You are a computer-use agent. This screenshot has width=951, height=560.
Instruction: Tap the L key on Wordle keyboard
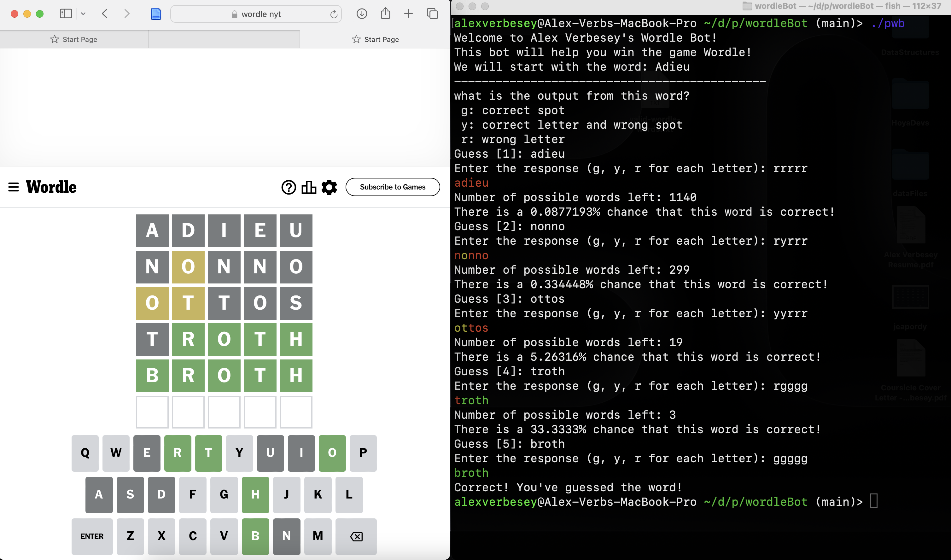click(x=349, y=495)
